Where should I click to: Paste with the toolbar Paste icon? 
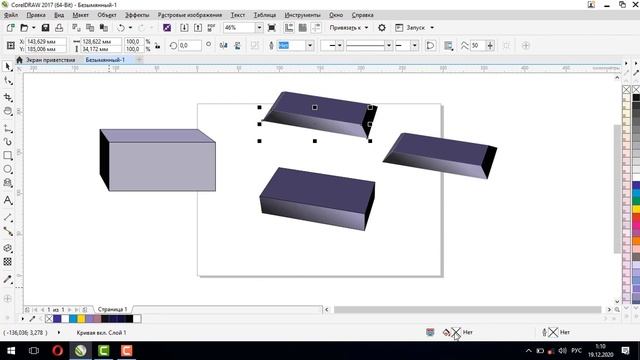104,28
